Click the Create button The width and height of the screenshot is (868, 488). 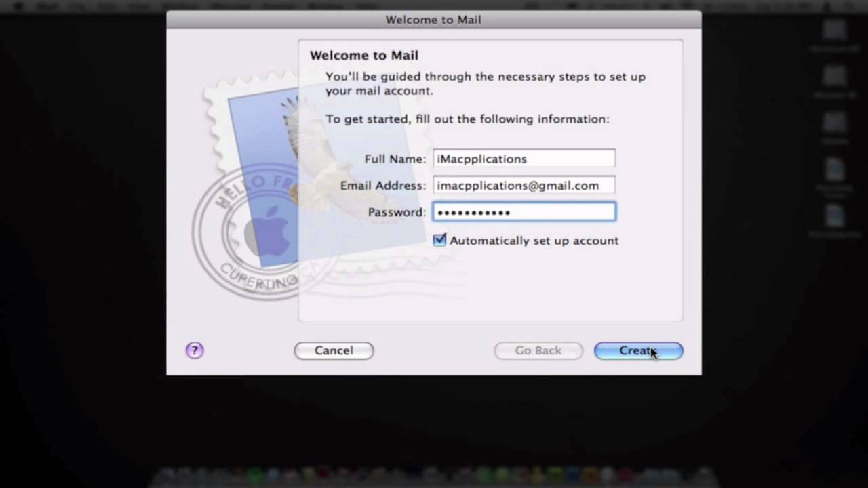point(638,350)
